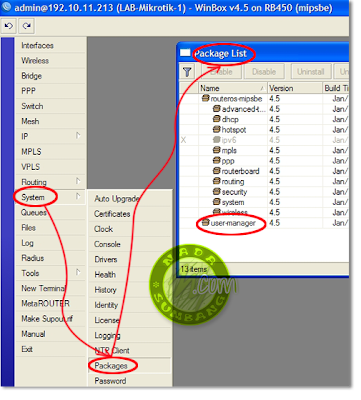Select the routeros-mipsbe package icon
The height and width of the screenshot is (400, 361).
(x=206, y=98)
